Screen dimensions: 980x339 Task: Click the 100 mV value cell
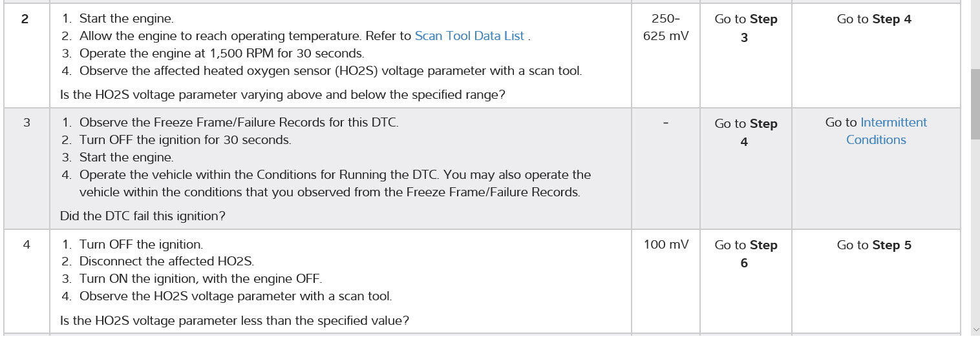(666, 245)
